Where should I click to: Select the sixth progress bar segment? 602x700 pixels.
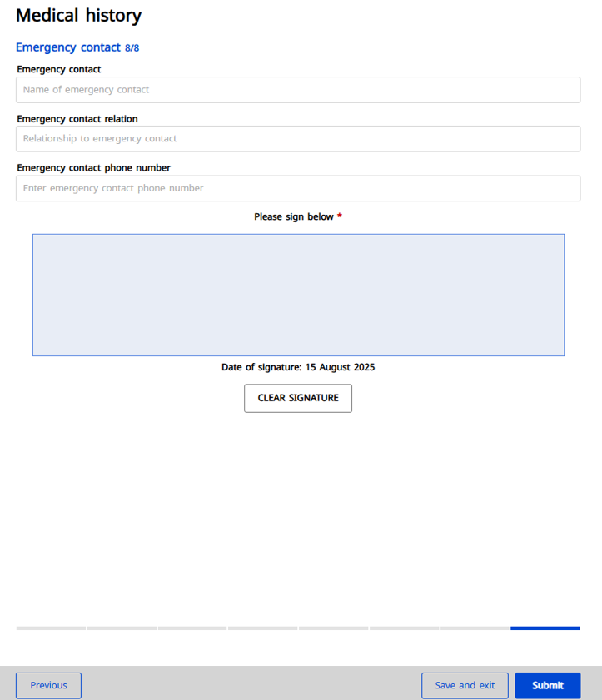tap(404, 628)
